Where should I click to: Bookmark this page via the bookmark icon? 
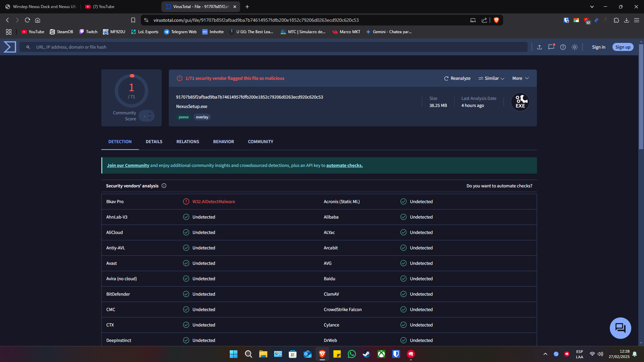133,20
